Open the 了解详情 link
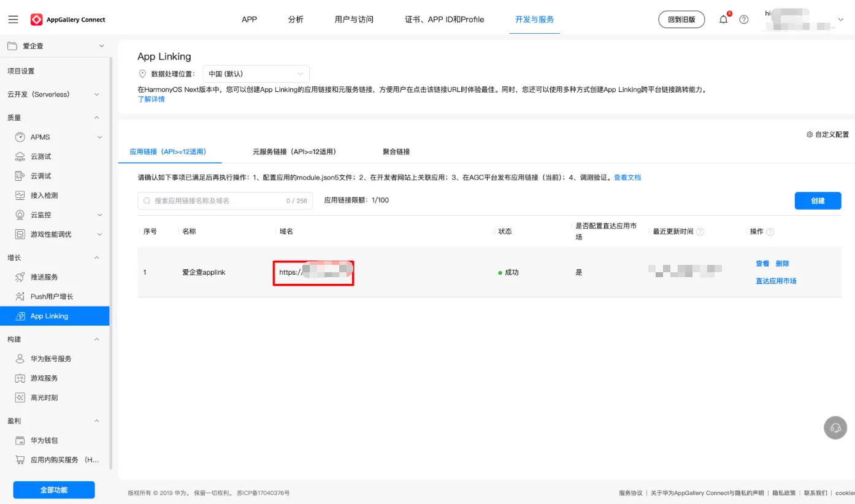This screenshot has height=504, width=855. click(151, 99)
